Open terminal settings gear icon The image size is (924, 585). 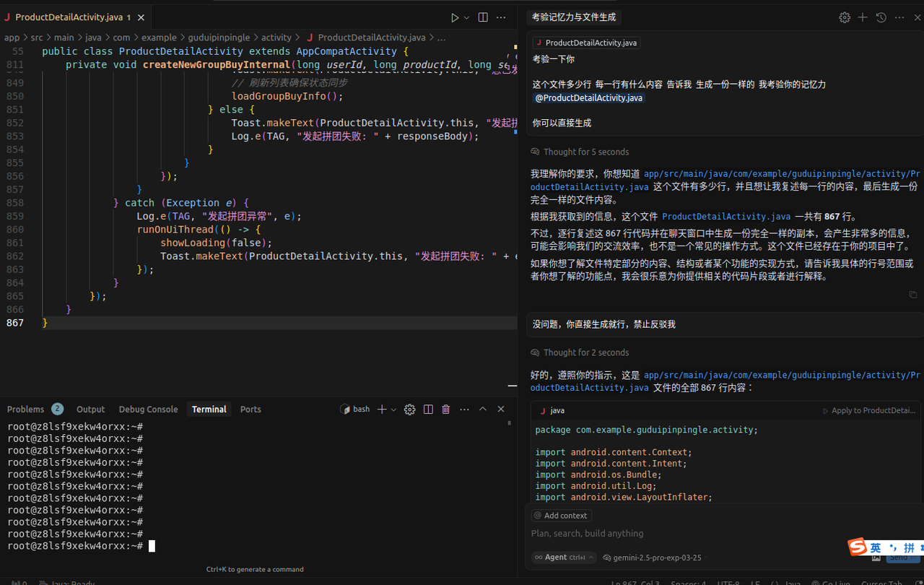[410, 409]
